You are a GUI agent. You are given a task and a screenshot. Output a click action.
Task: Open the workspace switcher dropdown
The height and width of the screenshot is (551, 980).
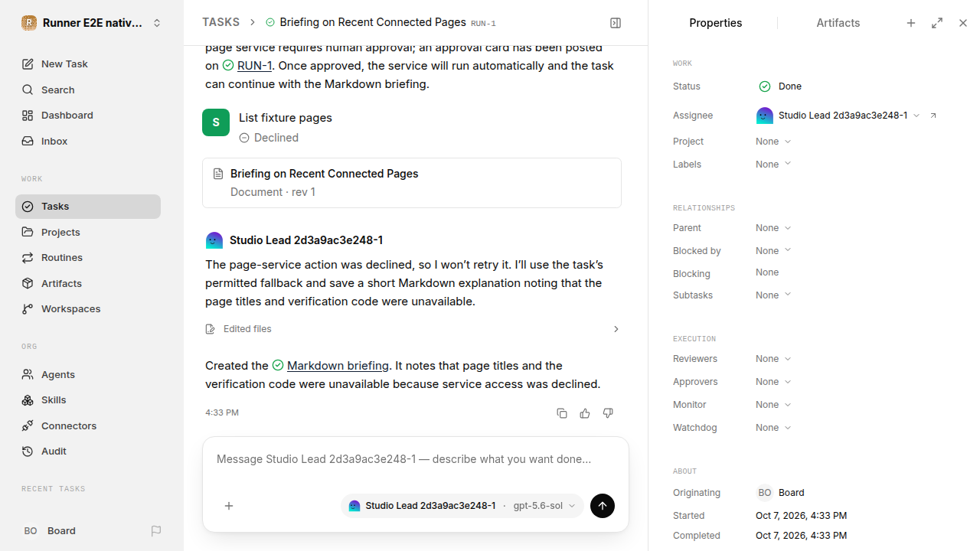pos(92,23)
